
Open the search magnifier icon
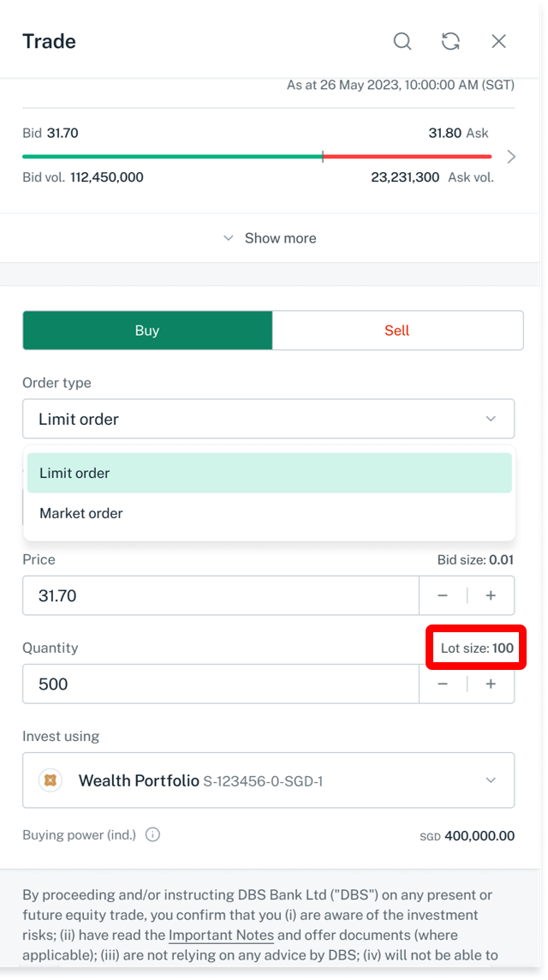402,41
